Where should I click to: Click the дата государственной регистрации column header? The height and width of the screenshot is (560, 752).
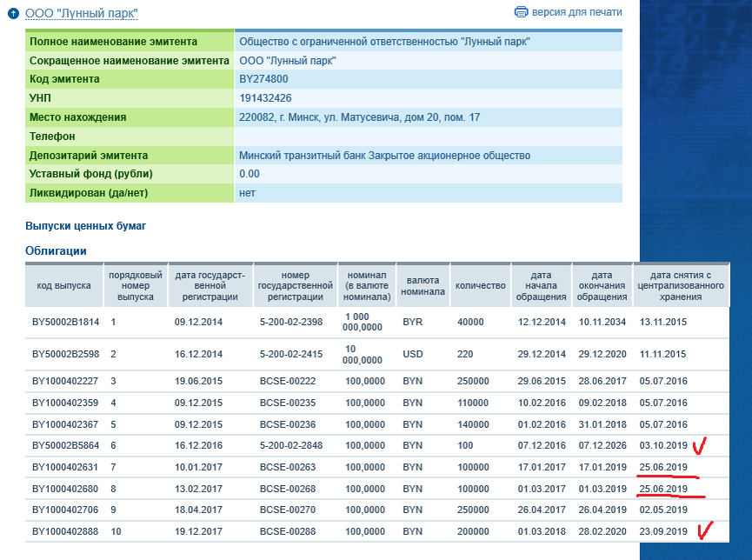[210, 285]
